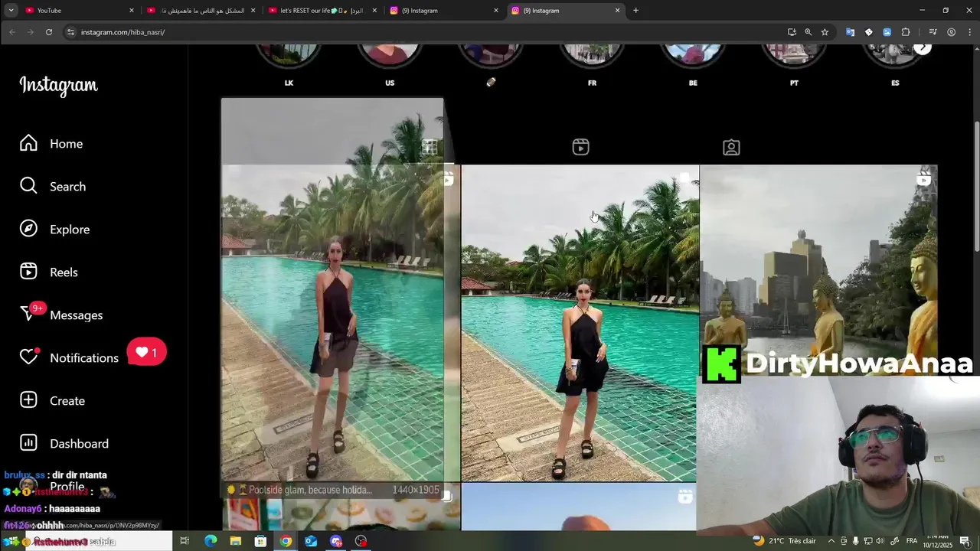
Task: Open Chrome profile avatar menu
Action: (x=951, y=32)
